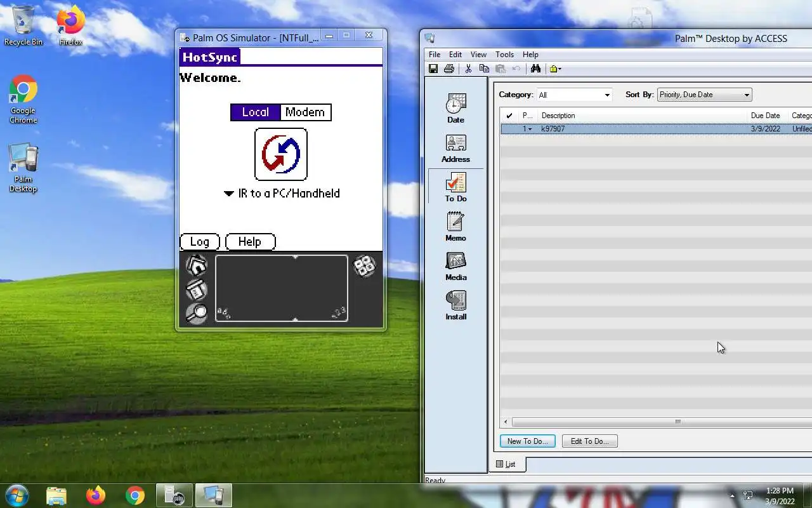This screenshot has width=812, height=508.
Task: Open the Memo view in sidebar
Action: (455, 227)
